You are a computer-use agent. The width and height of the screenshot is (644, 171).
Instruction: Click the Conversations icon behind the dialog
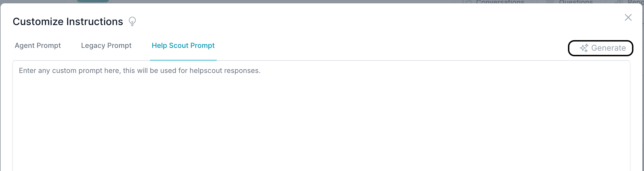(469, 2)
